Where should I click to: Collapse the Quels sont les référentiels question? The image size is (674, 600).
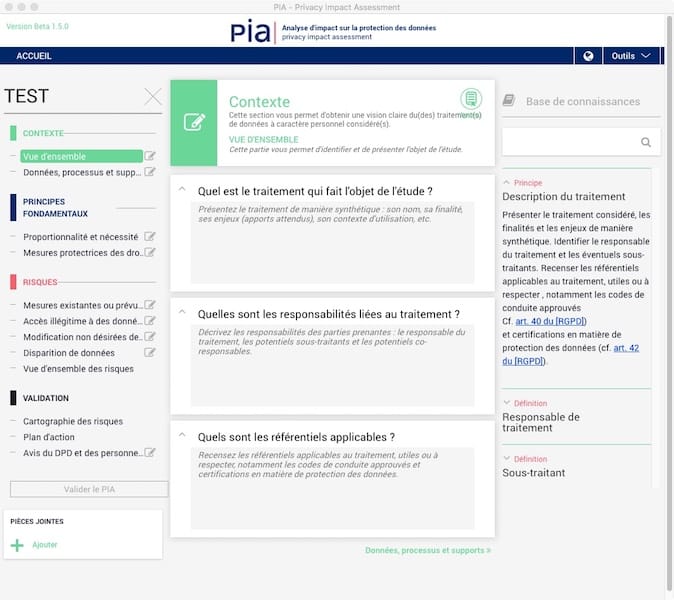[x=182, y=435]
